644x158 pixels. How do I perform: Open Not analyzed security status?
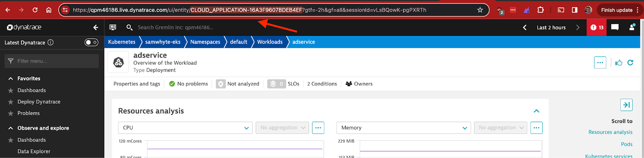tap(238, 84)
